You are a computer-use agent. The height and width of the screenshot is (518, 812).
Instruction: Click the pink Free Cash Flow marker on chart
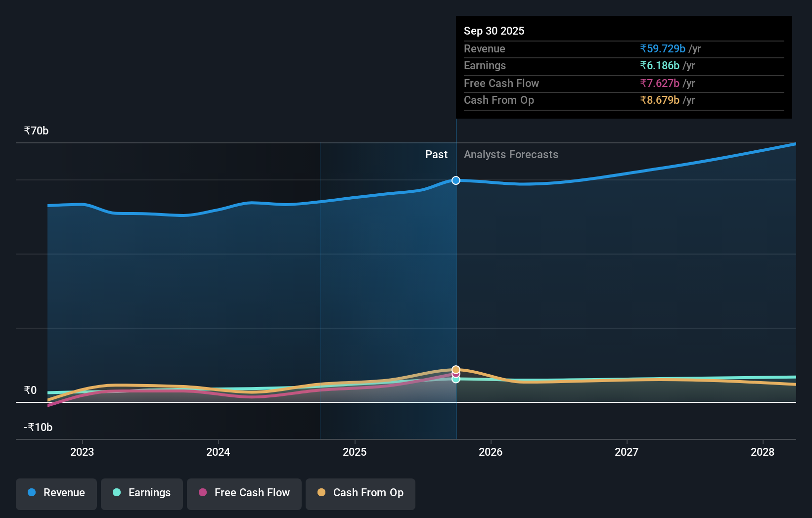455,374
